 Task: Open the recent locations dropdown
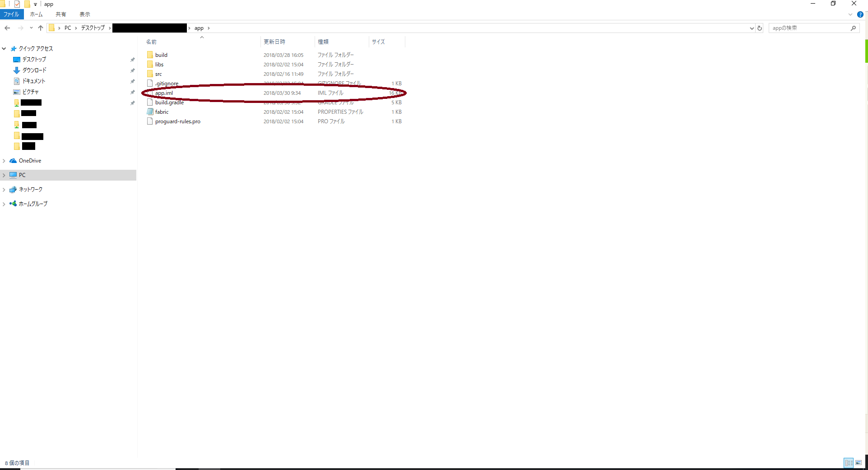point(31,28)
